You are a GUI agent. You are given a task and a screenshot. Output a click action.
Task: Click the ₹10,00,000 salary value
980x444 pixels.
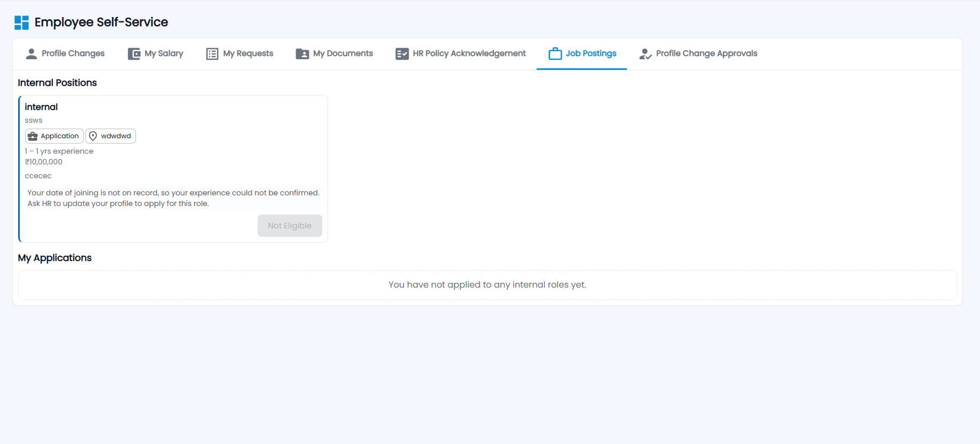[x=44, y=162]
